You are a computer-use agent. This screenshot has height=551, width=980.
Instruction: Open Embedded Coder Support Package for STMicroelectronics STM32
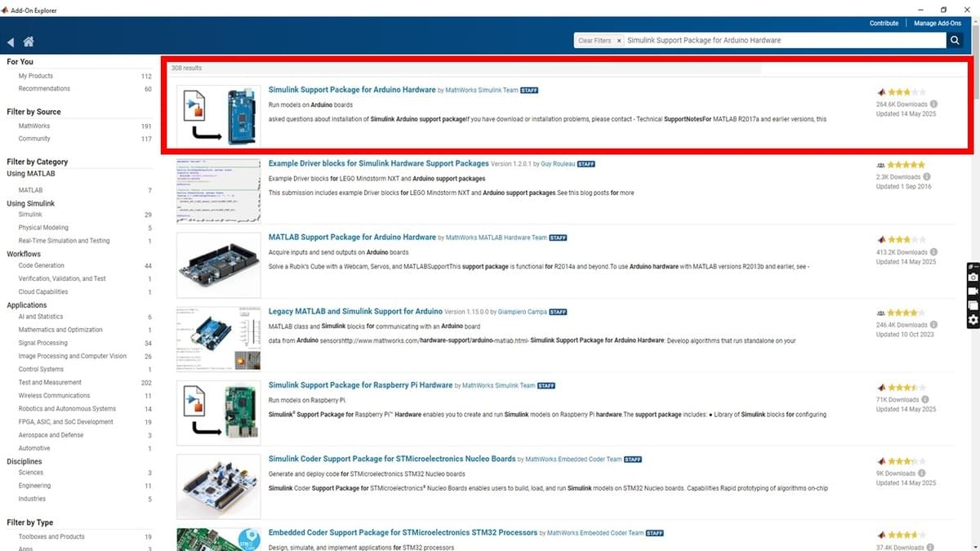click(403, 533)
